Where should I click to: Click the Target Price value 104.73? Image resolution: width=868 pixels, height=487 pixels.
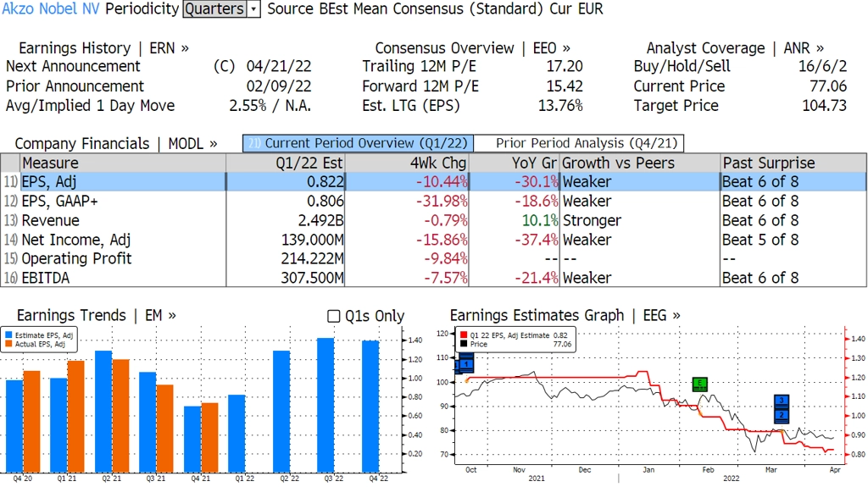click(824, 106)
